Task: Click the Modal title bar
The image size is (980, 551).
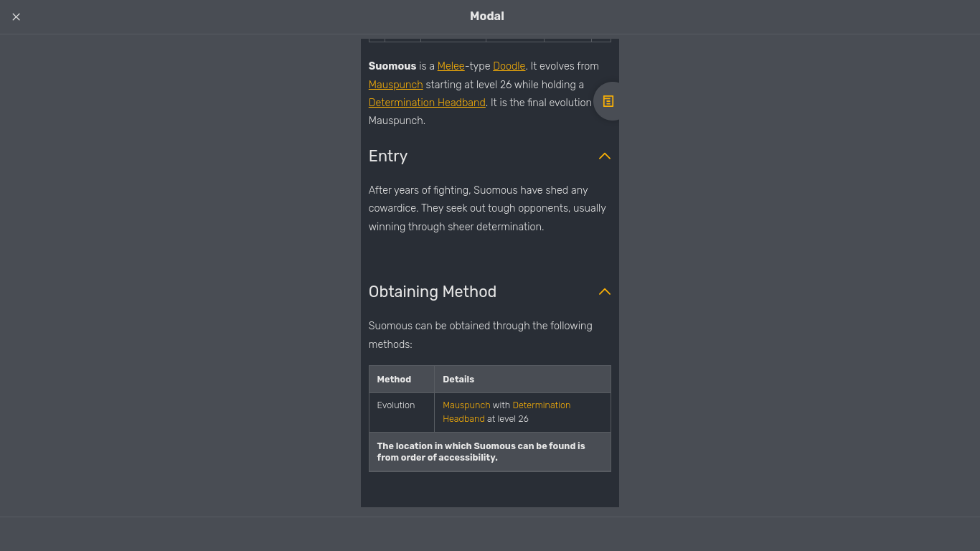Action: point(487,16)
